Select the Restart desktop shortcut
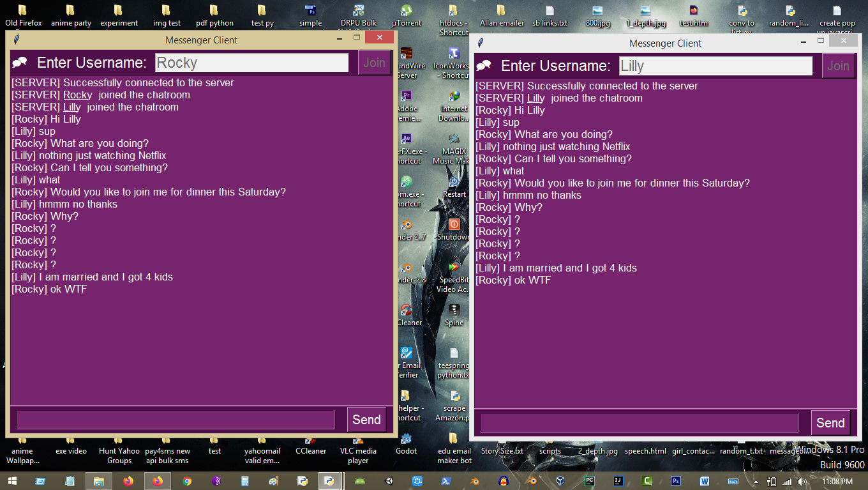This screenshot has width=868, height=490. (454, 187)
